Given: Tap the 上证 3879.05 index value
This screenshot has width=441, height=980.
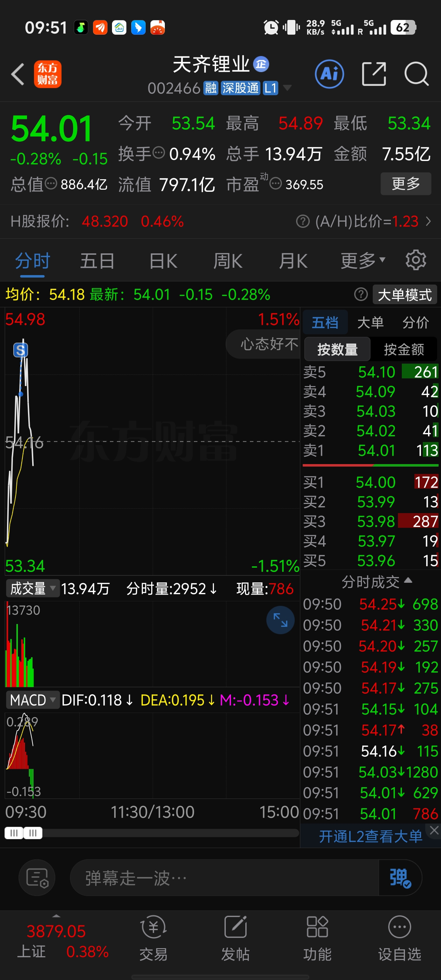Looking at the screenshot, I should (56, 931).
